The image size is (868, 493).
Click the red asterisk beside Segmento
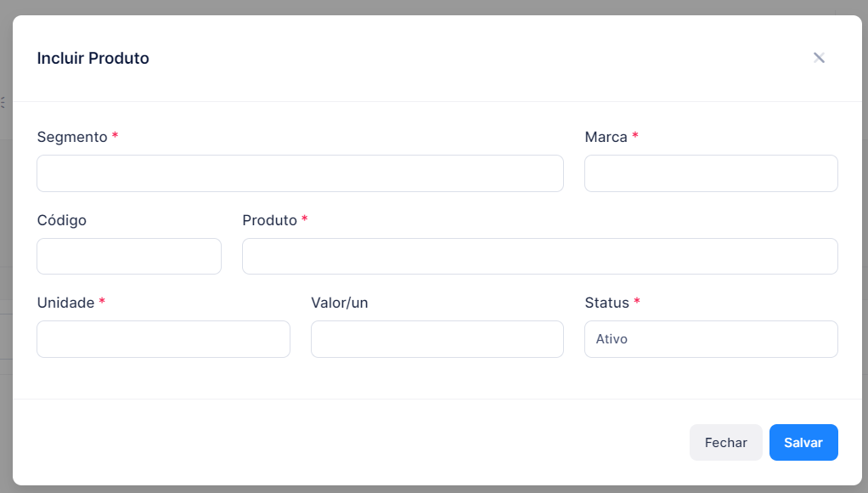click(116, 135)
